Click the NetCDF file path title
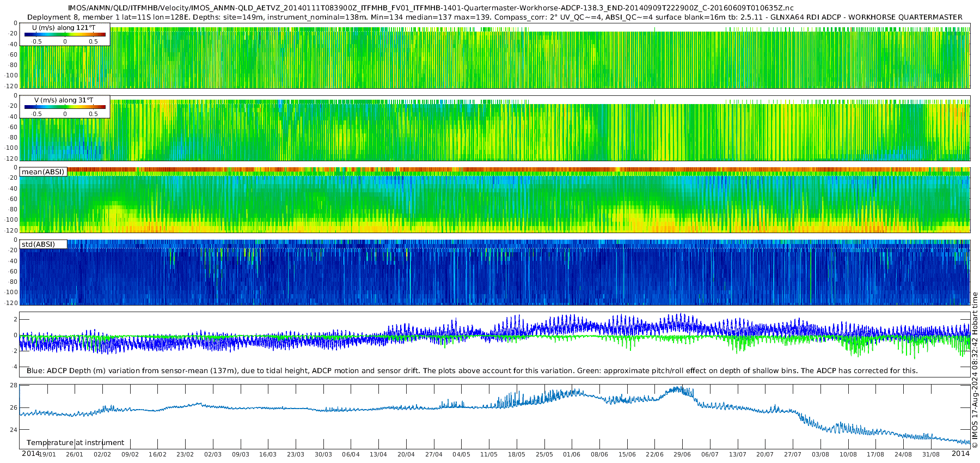Screen dimensions: 980x463 pos(430,8)
